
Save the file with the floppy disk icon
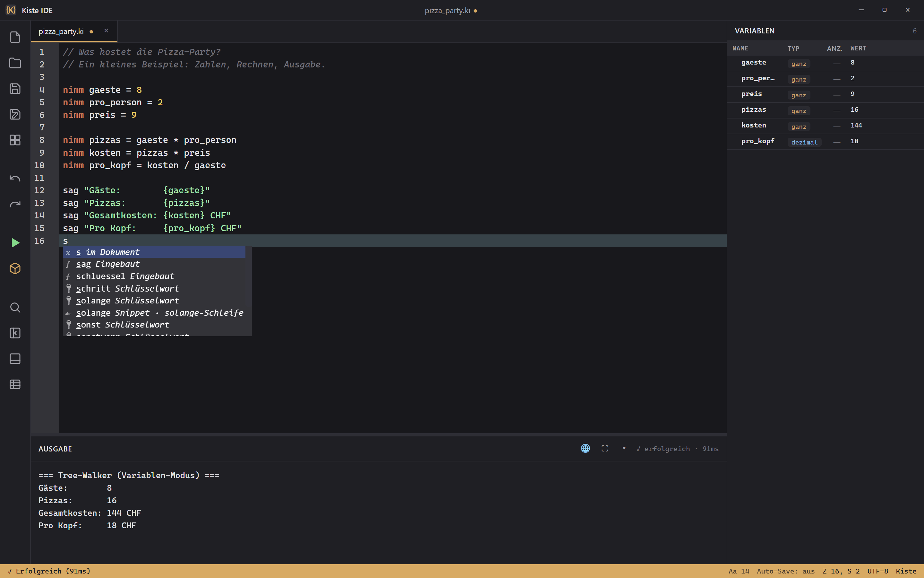click(15, 89)
